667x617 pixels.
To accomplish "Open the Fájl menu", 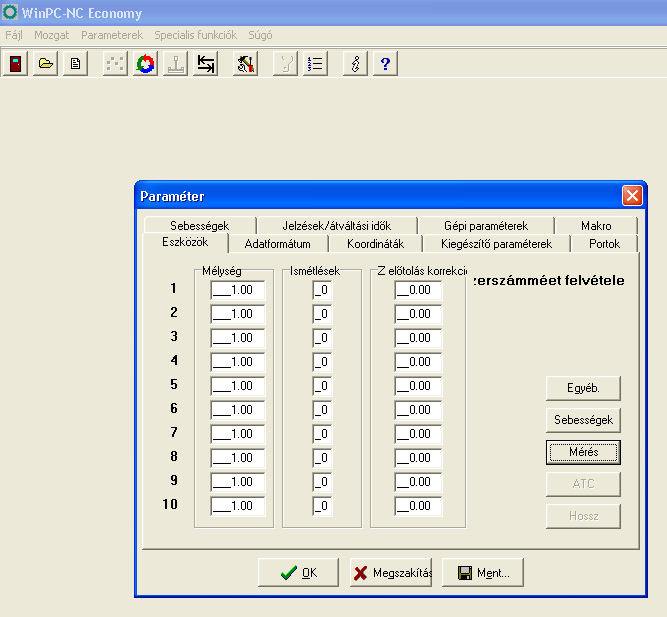I will pos(14,35).
